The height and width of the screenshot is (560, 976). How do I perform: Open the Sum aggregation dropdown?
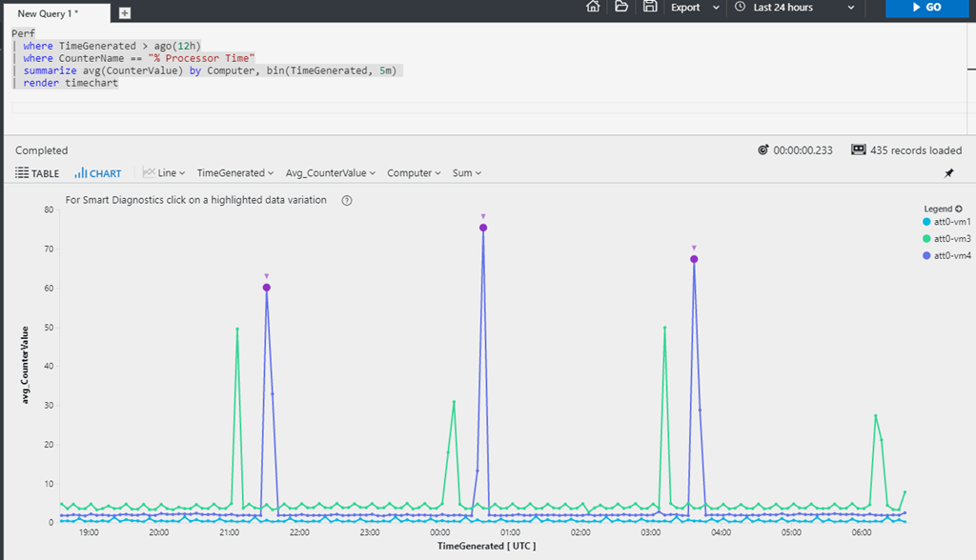467,173
